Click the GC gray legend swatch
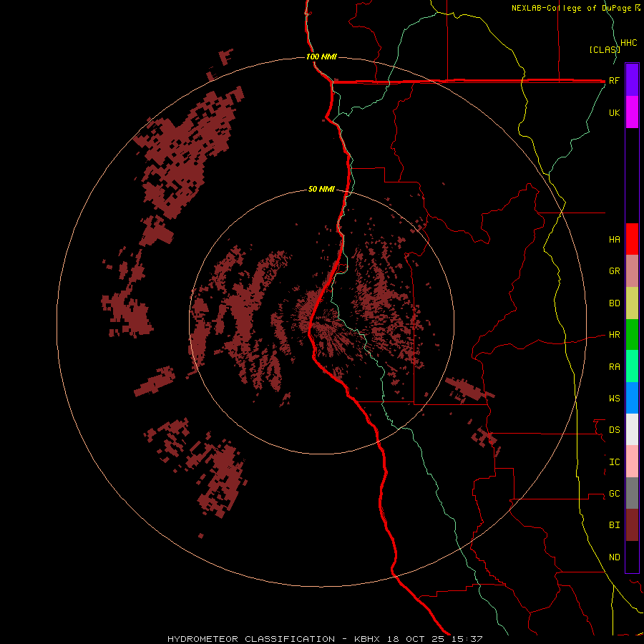The height and width of the screenshot is (644, 644). 632,493
